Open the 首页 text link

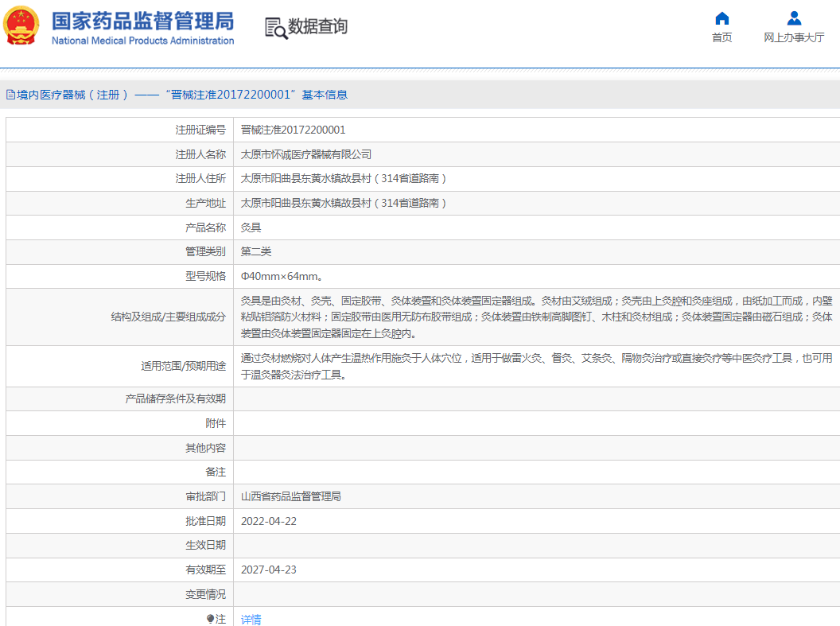point(722,37)
